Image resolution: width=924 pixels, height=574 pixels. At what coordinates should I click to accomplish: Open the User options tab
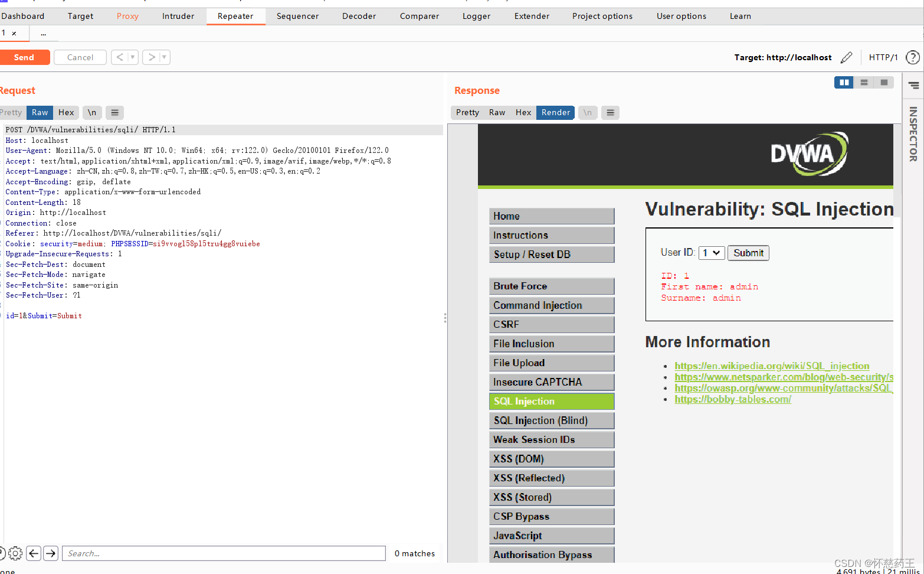coord(681,16)
